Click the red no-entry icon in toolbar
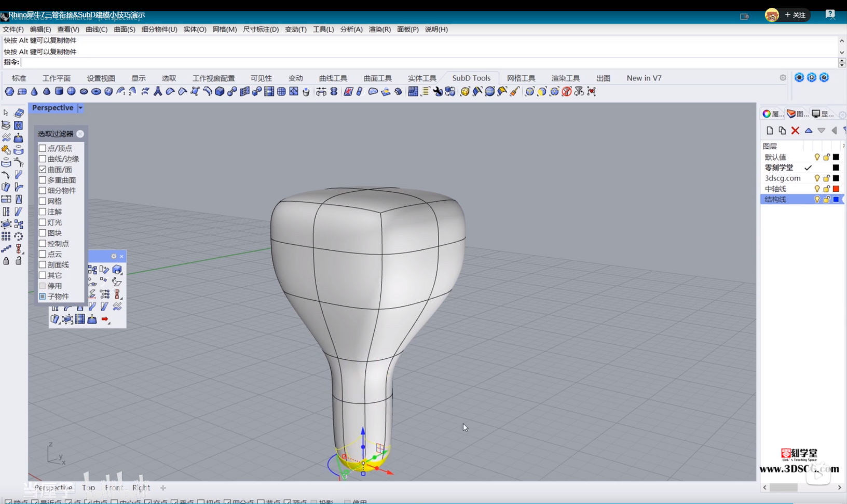Image resolution: width=847 pixels, height=504 pixels. point(567,91)
